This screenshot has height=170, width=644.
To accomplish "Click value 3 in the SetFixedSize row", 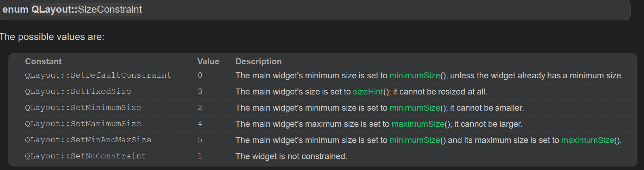I will click(x=200, y=91).
